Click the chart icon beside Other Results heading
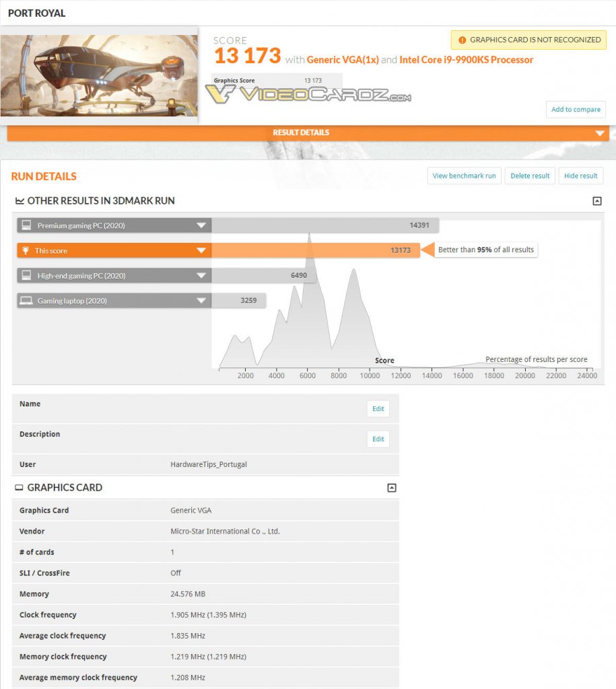This screenshot has height=689, width=616. pos(20,201)
